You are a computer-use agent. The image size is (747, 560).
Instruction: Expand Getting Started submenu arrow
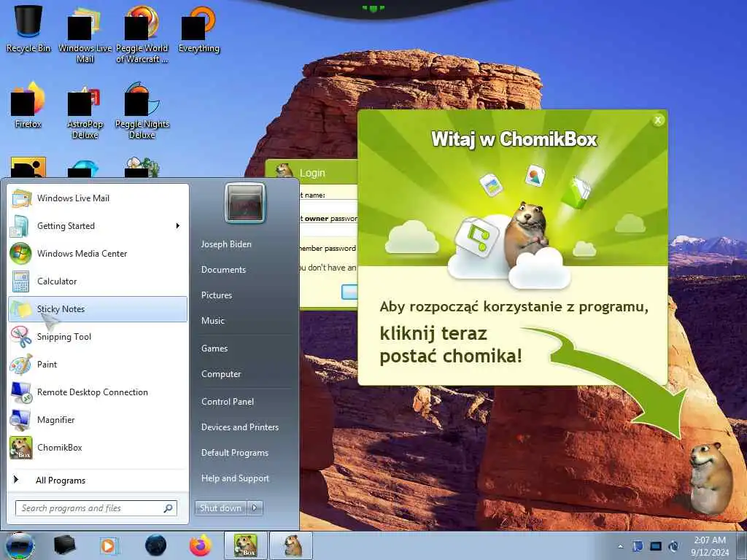click(x=178, y=226)
